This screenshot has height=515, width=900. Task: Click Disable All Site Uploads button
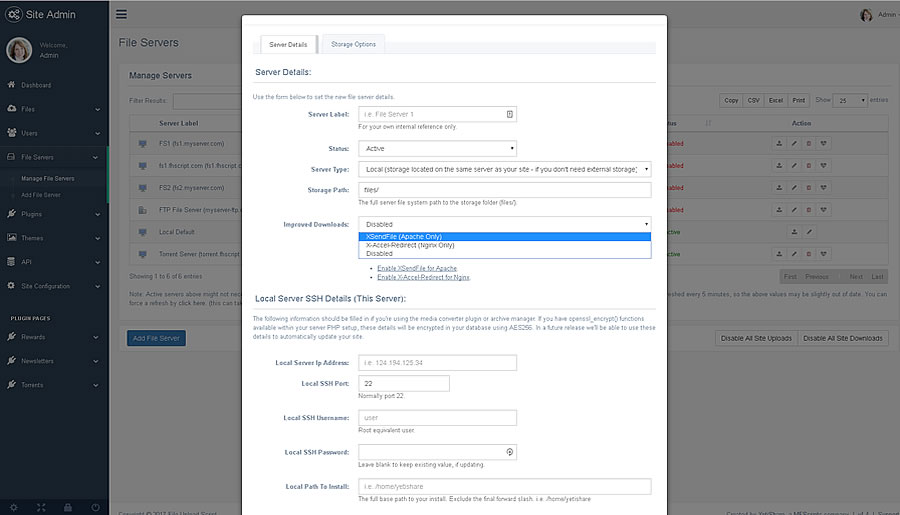pyautogui.click(x=756, y=338)
